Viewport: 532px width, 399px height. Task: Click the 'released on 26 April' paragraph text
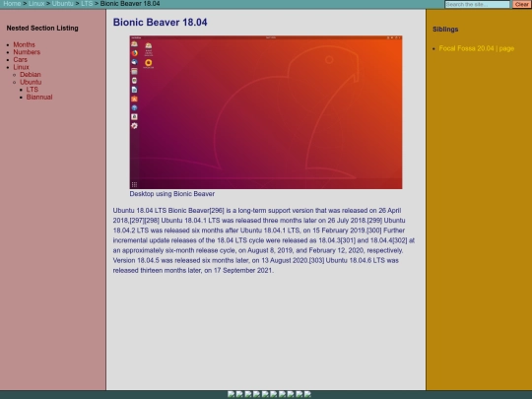point(370,211)
